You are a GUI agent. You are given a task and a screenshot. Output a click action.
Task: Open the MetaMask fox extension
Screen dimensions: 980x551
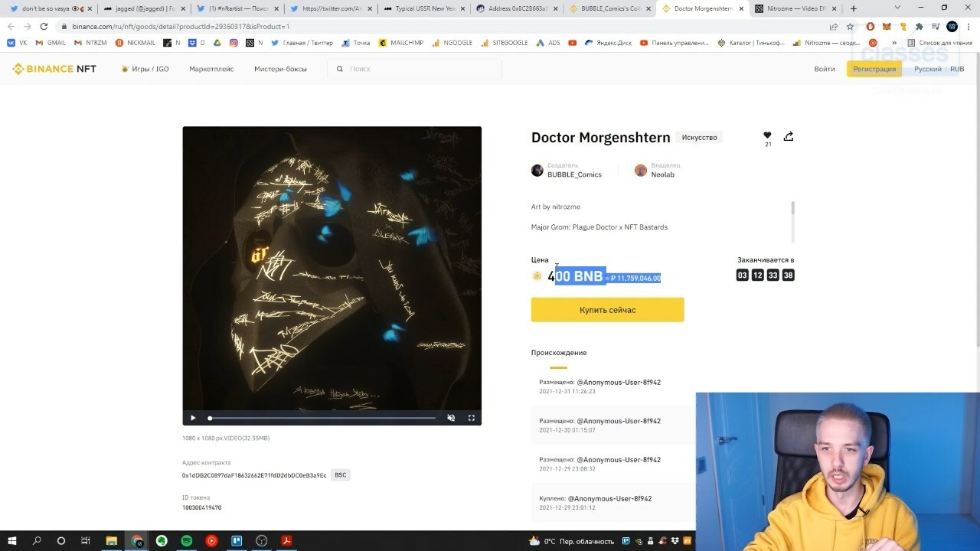[x=887, y=26]
